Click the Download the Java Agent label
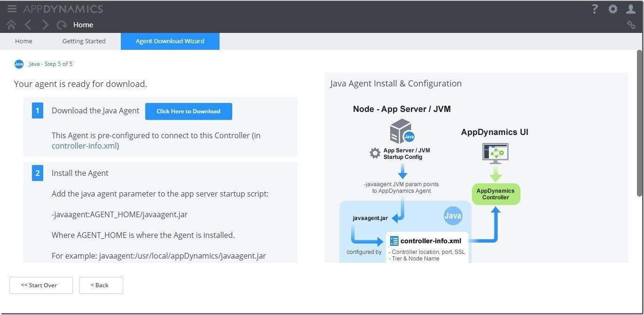The width and height of the screenshot is (644, 315). tap(95, 111)
